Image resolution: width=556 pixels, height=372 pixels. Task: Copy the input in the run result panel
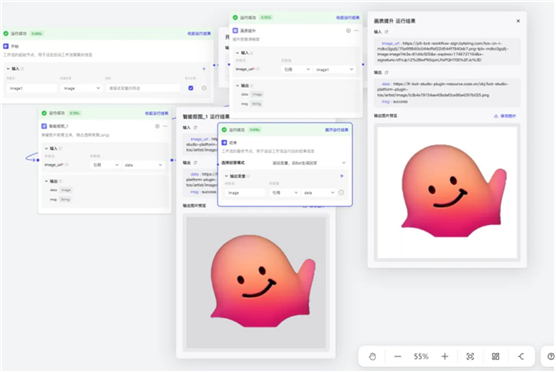[x=387, y=32]
